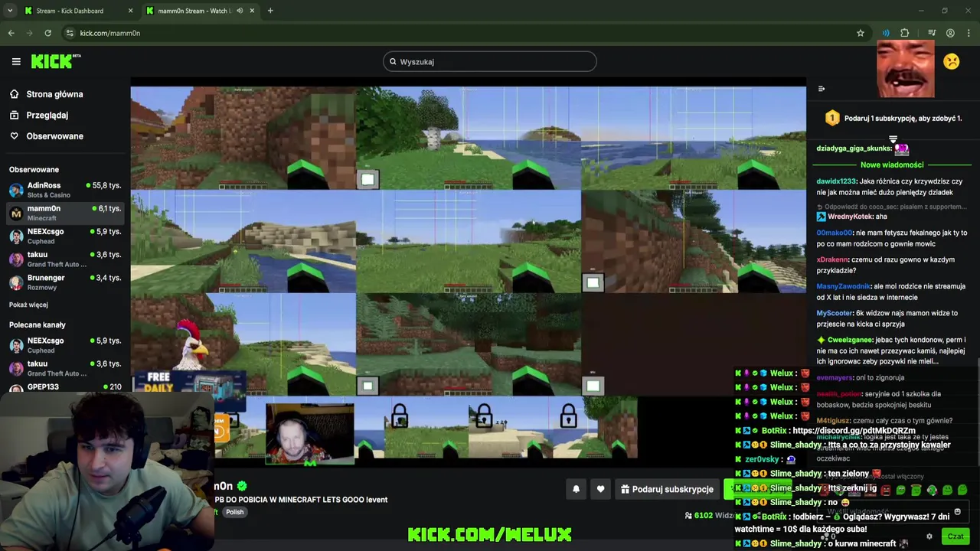The image size is (980, 551).
Task: Toggle the heart follow button
Action: pos(600,489)
